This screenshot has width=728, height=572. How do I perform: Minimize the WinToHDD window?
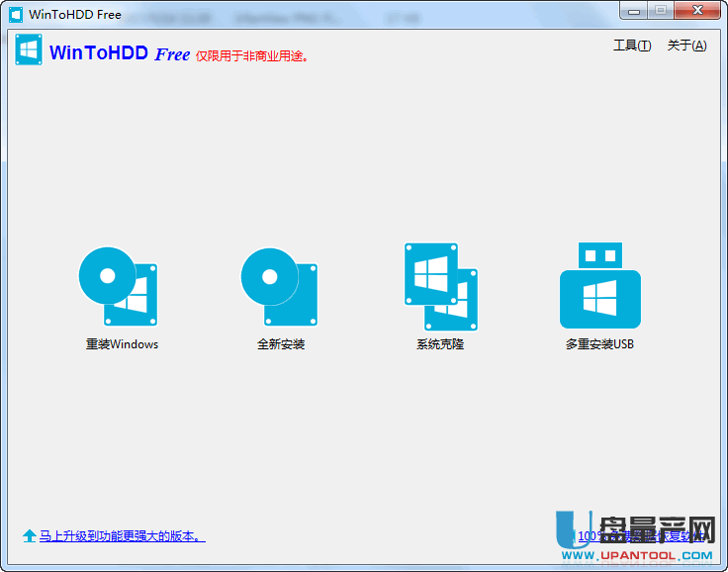(x=635, y=11)
